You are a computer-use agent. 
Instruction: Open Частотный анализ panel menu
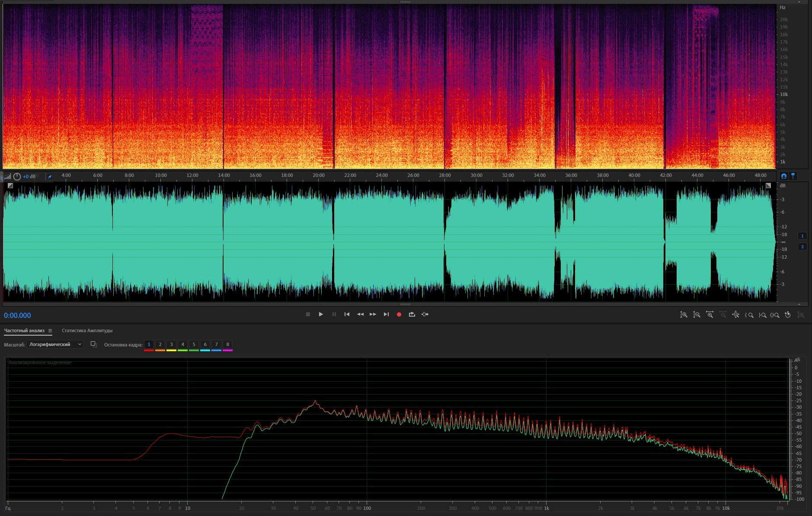click(50, 331)
